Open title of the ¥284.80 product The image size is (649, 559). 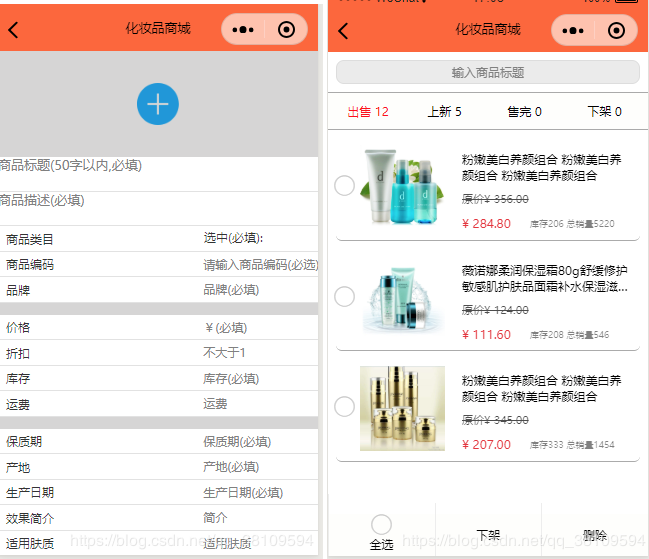coord(541,168)
